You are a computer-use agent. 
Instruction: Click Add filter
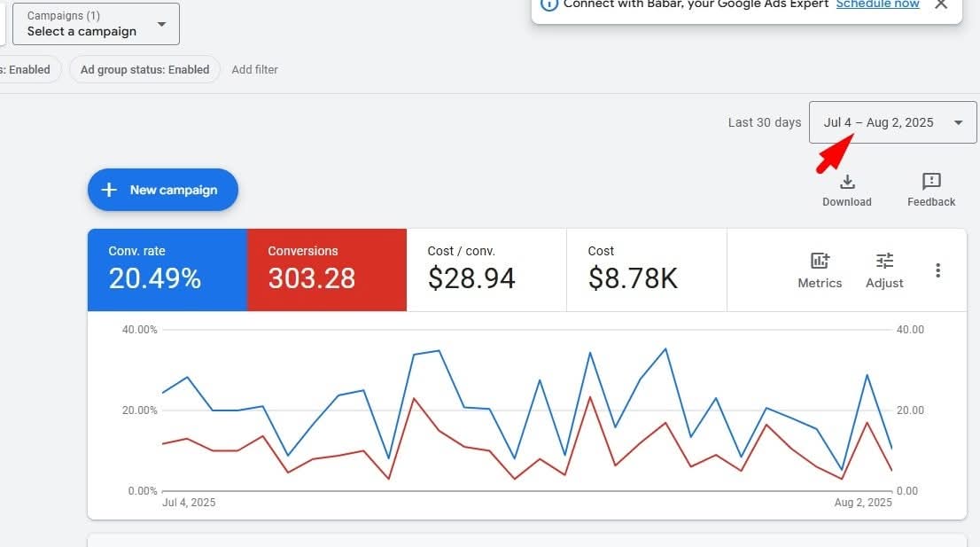click(254, 69)
